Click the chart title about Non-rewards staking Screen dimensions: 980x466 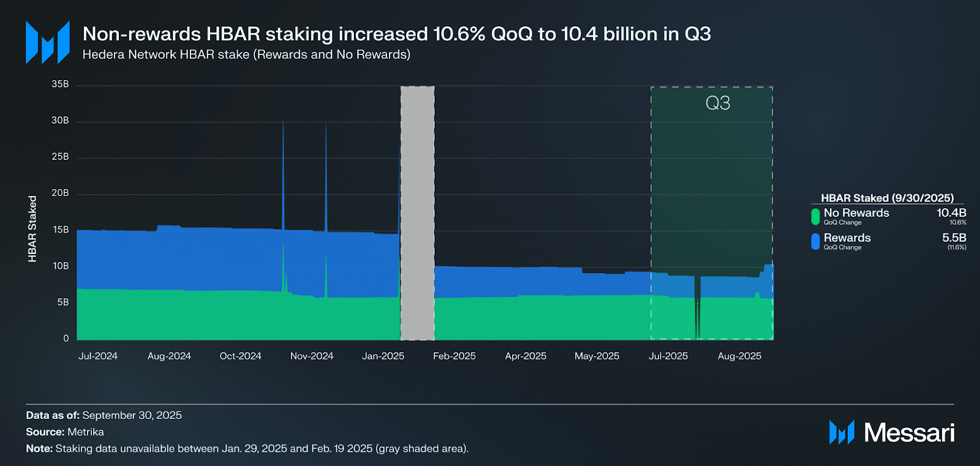click(x=397, y=34)
